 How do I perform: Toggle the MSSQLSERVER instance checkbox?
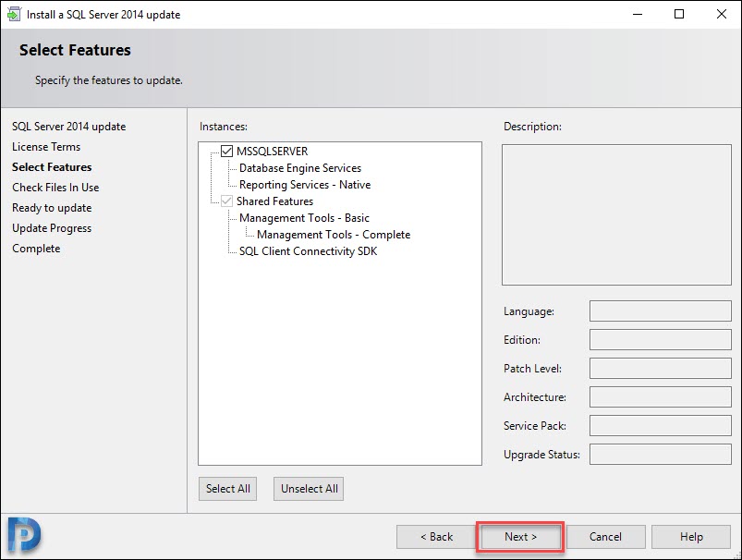[x=226, y=151]
